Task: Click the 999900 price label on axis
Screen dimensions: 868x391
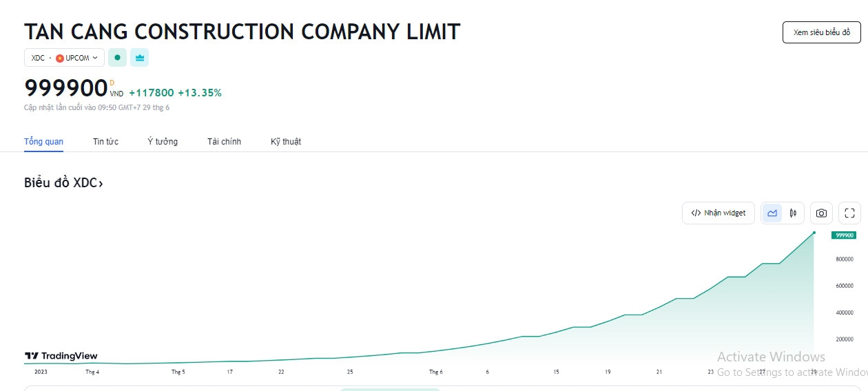Action: coord(844,235)
